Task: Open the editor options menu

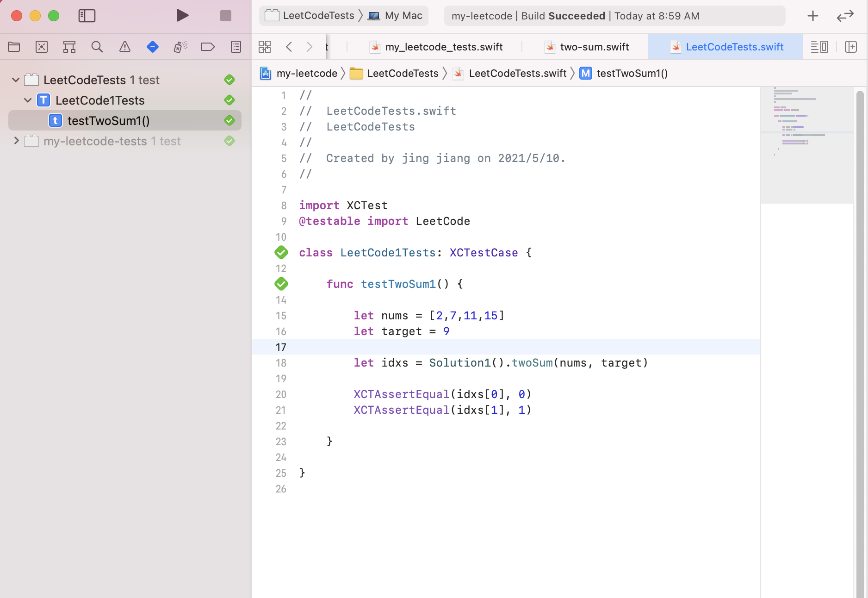Action: [819, 47]
